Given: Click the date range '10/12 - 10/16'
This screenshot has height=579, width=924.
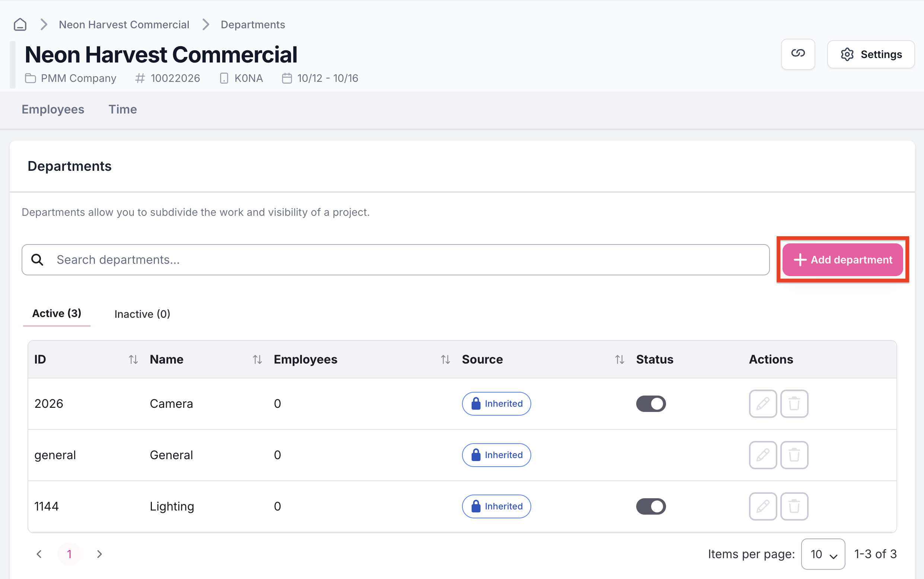Looking at the screenshot, I should [x=328, y=78].
